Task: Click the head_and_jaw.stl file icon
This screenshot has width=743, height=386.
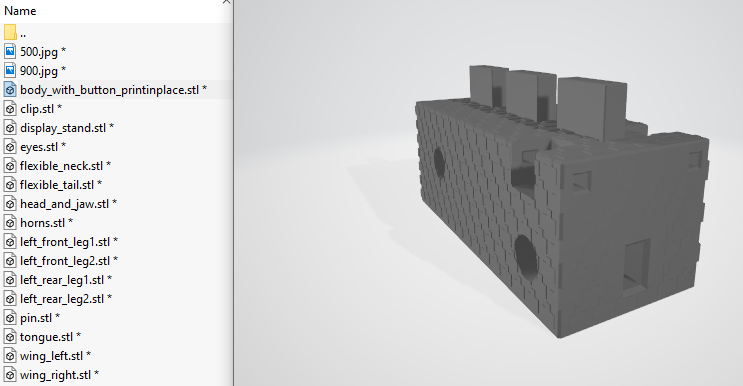Action: click(10, 203)
